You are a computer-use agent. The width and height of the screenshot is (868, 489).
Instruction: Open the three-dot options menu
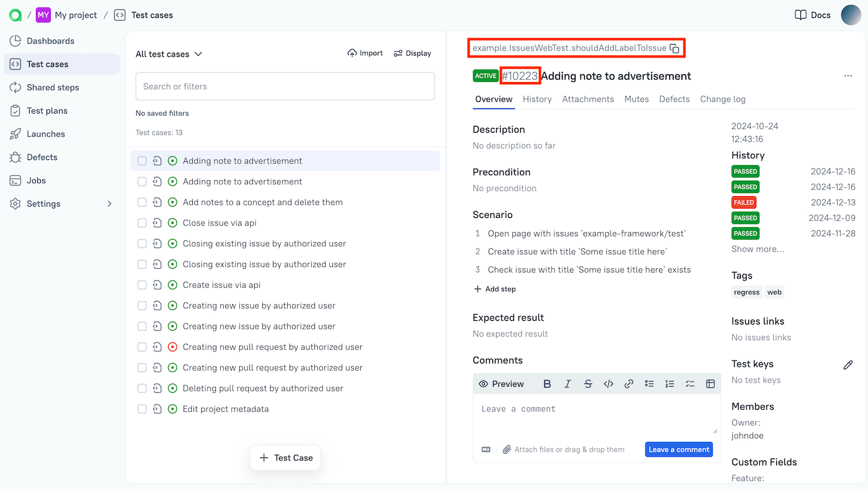click(848, 76)
